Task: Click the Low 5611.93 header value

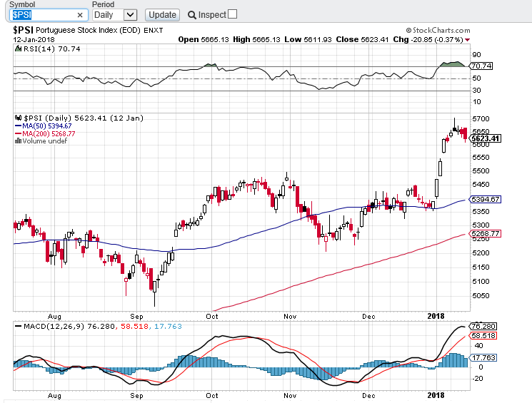Action: [x=308, y=39]
